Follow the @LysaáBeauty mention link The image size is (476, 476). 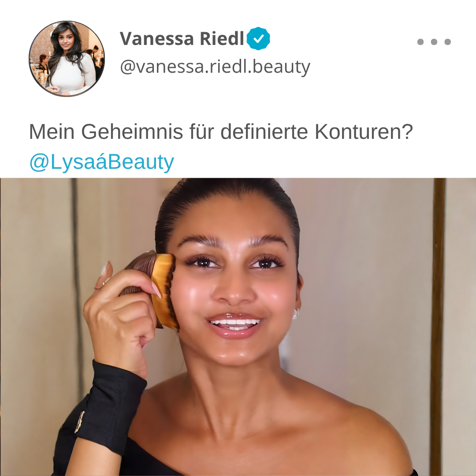click(x=102, y=162)
